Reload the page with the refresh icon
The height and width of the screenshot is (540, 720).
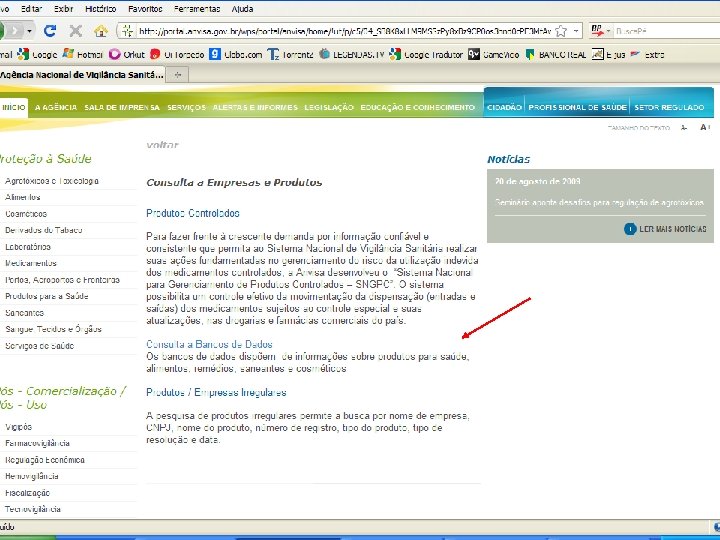(50, 31)
